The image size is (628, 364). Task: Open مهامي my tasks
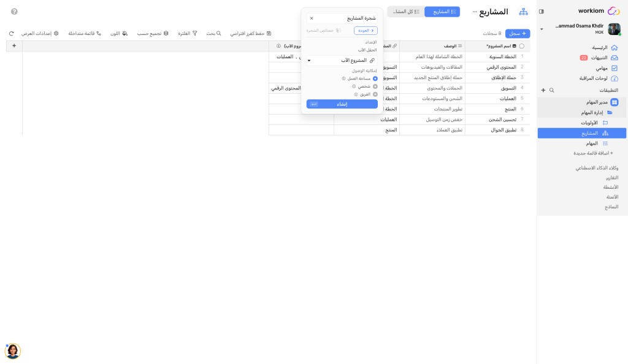[606, 69]
